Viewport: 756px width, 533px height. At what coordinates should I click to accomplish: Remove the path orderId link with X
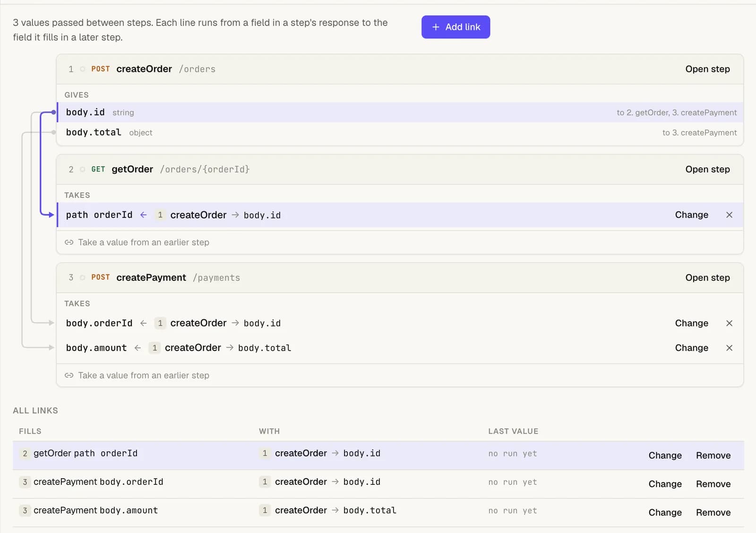coord(729,215)
